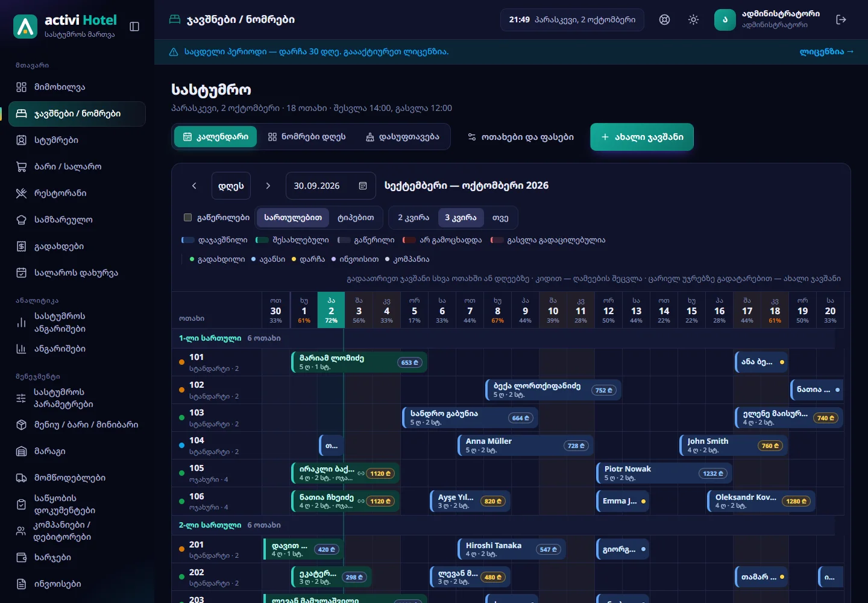Open მენიუ / ბარი / მინიბარი page
This screenshot has height=603, width=868.
77,425
